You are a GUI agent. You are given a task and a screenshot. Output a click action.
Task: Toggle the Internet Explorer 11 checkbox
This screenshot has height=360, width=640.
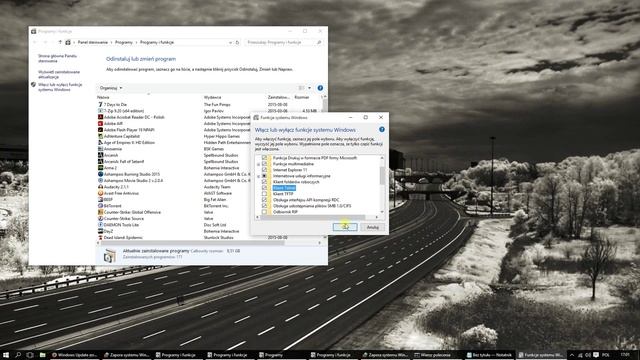(264, 170)
